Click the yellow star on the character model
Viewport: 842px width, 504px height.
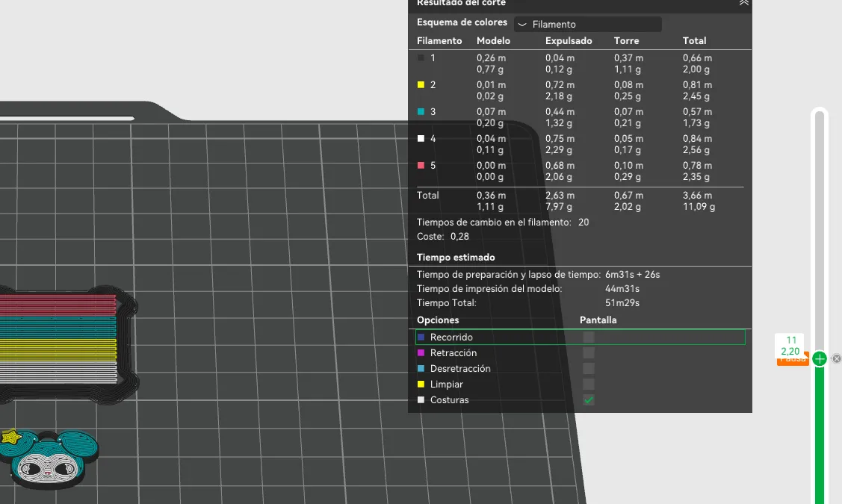click(x=10, y=436)
